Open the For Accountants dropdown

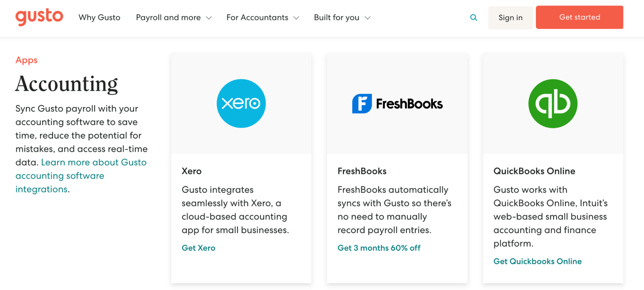pyautogui.click(x=257, y=17)
